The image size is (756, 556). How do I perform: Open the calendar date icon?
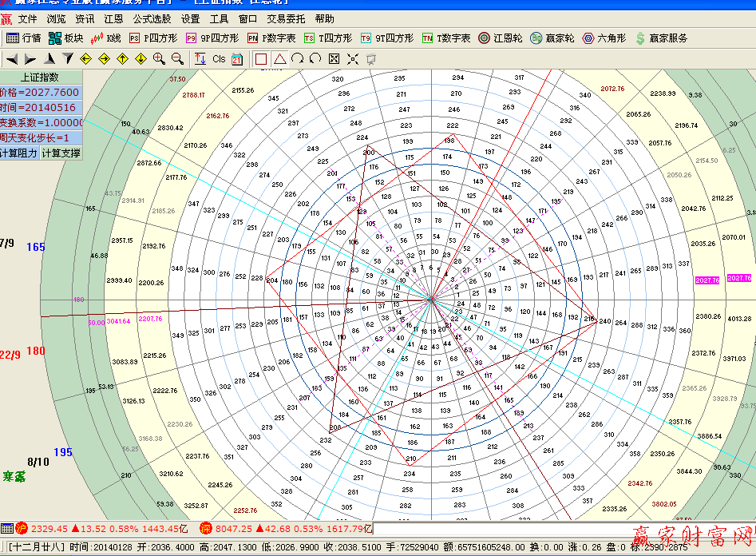pos(237,58)
